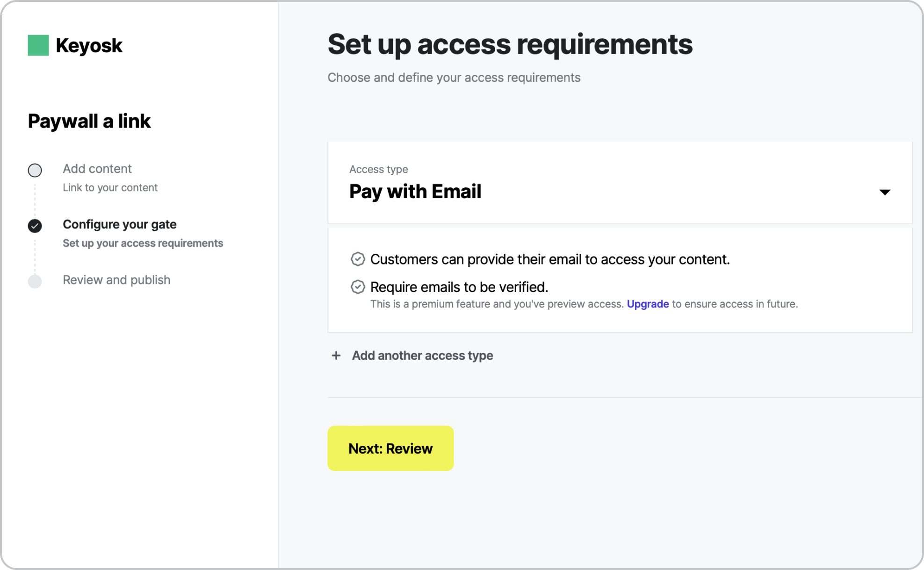Click the Next: Review button
This screenshot has width=924, height=570.
(x=390, y=448)
